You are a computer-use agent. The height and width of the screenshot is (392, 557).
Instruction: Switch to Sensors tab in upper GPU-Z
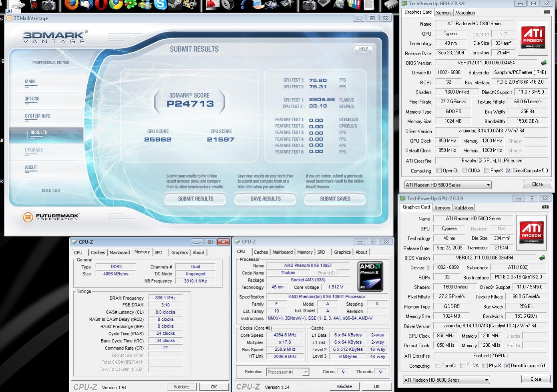click(x=444, y=13)
